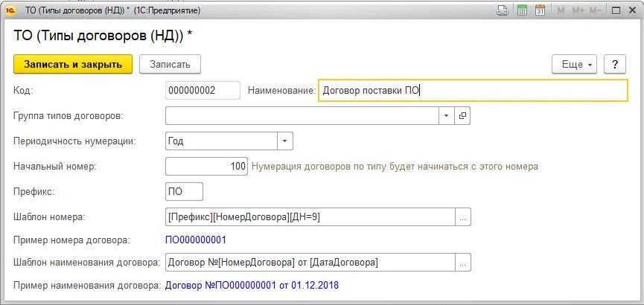Viewport: 644px width, 305px height.
Task: Click the M+ memory add button
Action: click(578, 10)
